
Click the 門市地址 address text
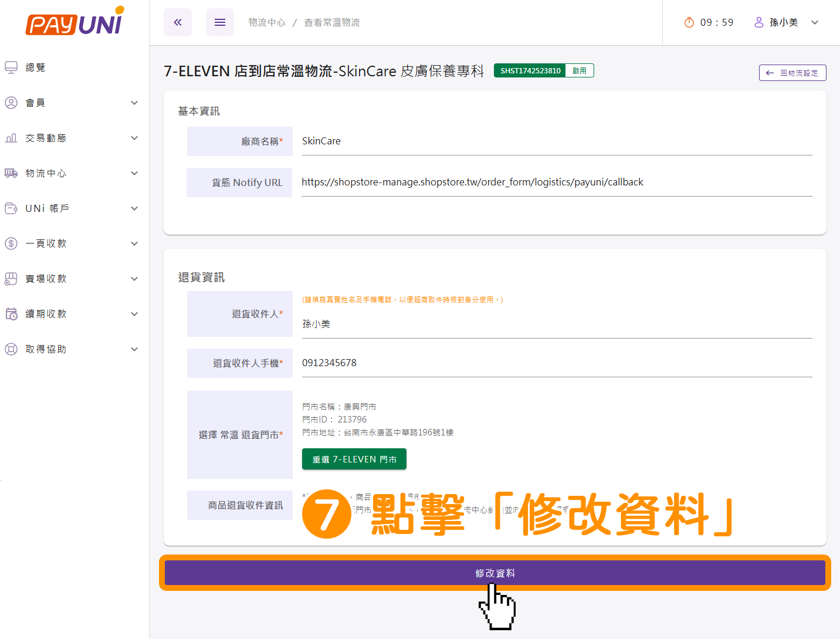pos(378,432)
